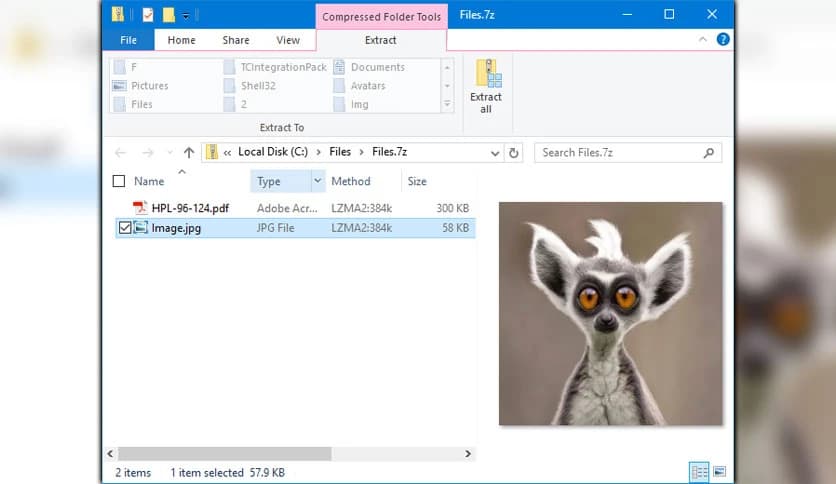Expand the address bar history dropdown
The height and width of the screenshot is (484, 836).
[x=495, y=153]
